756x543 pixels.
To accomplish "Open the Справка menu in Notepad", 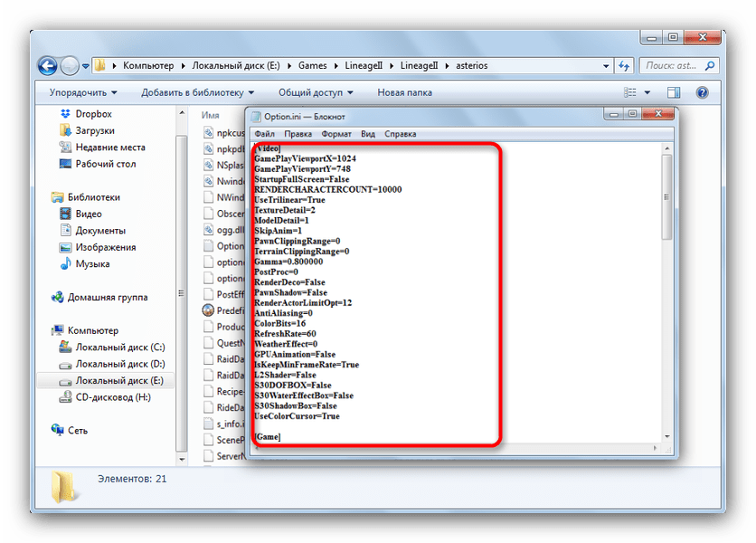I will point(401,134).
